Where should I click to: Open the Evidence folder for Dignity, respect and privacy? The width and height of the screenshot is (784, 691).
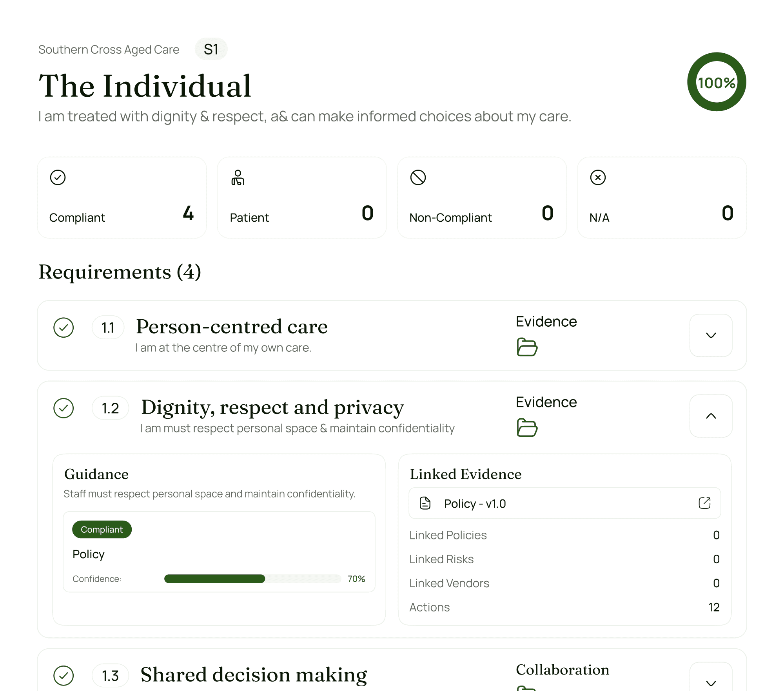coord(527,428)
